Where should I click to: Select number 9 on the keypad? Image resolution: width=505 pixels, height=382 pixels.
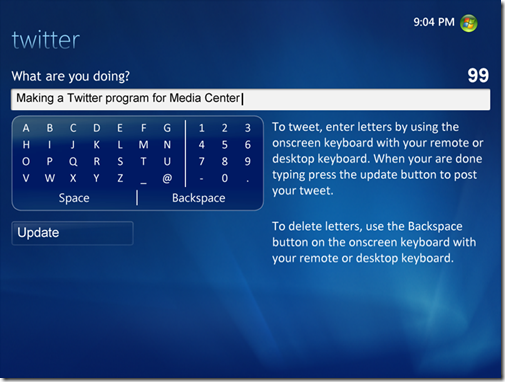248,162
